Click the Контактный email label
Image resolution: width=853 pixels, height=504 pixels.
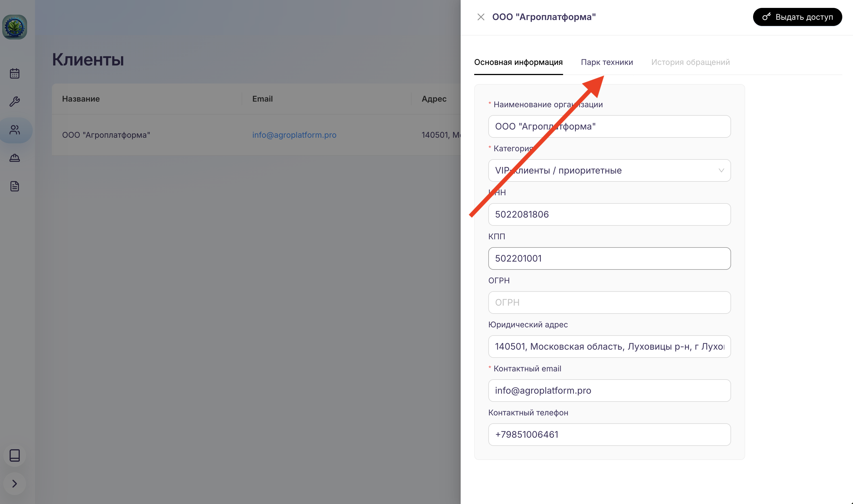click(x=527, y=369)
